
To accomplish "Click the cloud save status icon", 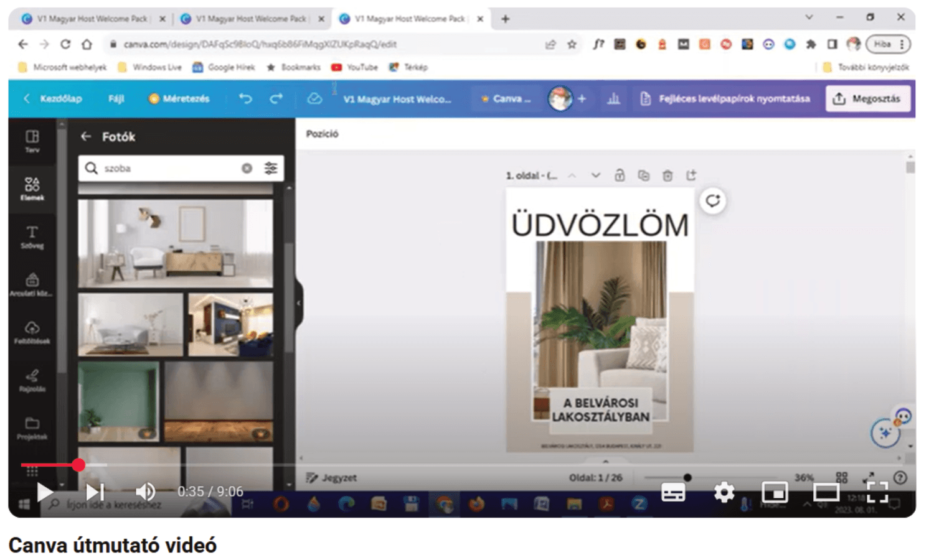I will click(x=314, y=98).
